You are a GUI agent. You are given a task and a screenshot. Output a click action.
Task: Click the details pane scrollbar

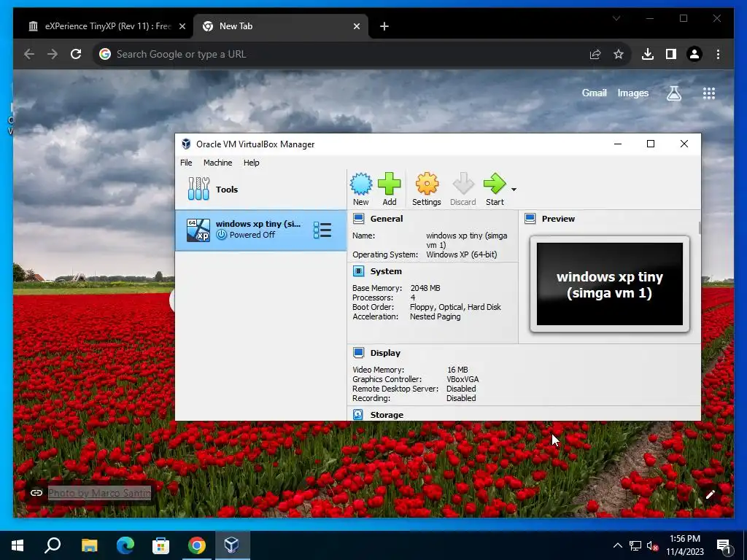700,227
